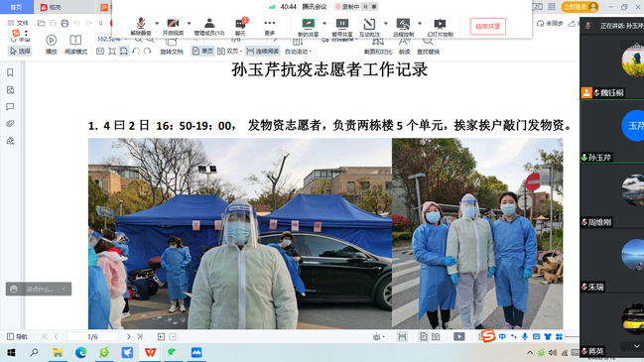Image resolution: width=644 pixels, height=362 pixels.
Task: Open the 更多 three-dots menu
Action: [x=270, y=27]
